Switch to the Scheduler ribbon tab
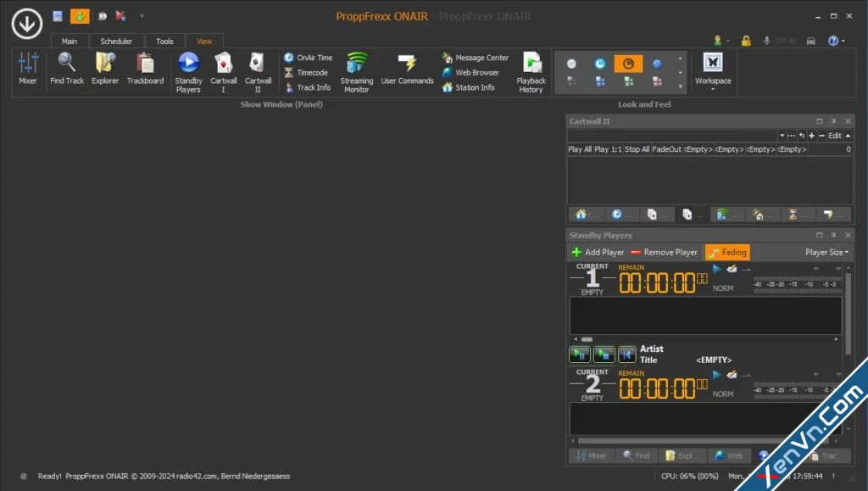This screenshot has width=868, height=491. [x=116, y=42]
